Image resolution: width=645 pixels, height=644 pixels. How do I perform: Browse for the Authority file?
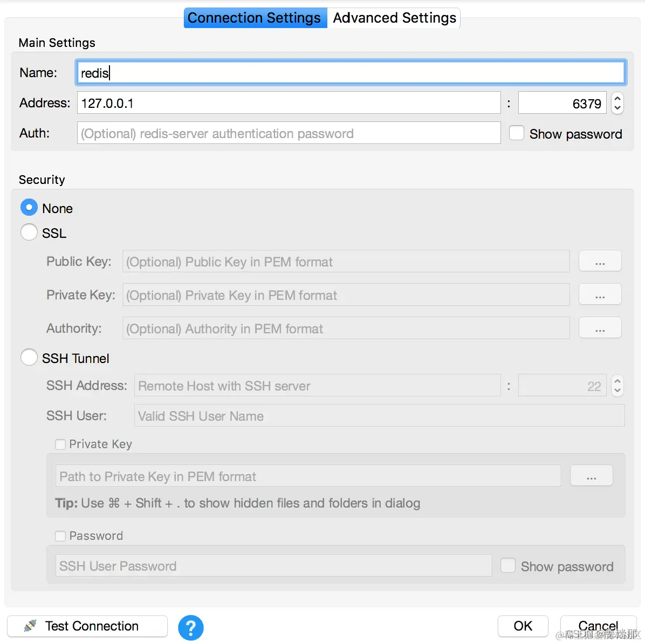(x=600, y=327)
